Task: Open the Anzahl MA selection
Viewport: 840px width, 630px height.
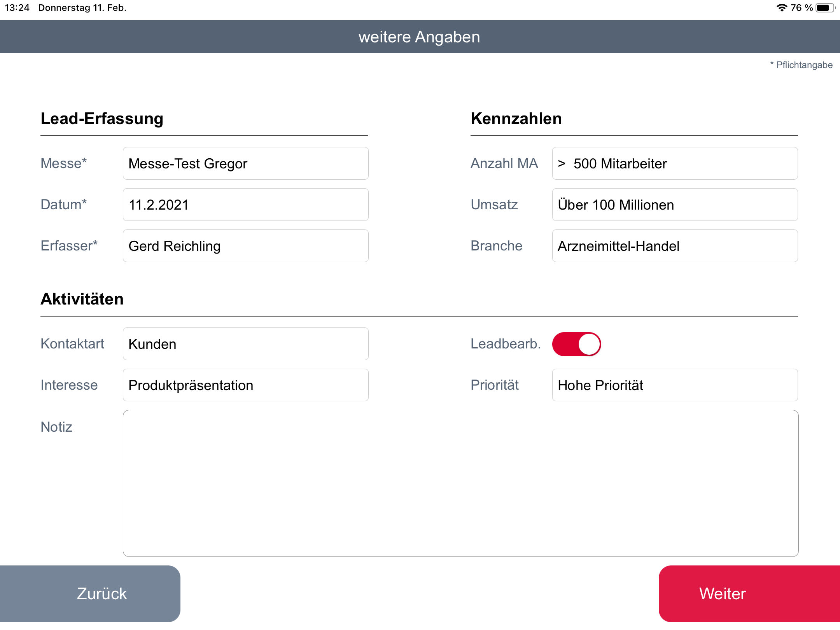Action: tap(675, 163)
